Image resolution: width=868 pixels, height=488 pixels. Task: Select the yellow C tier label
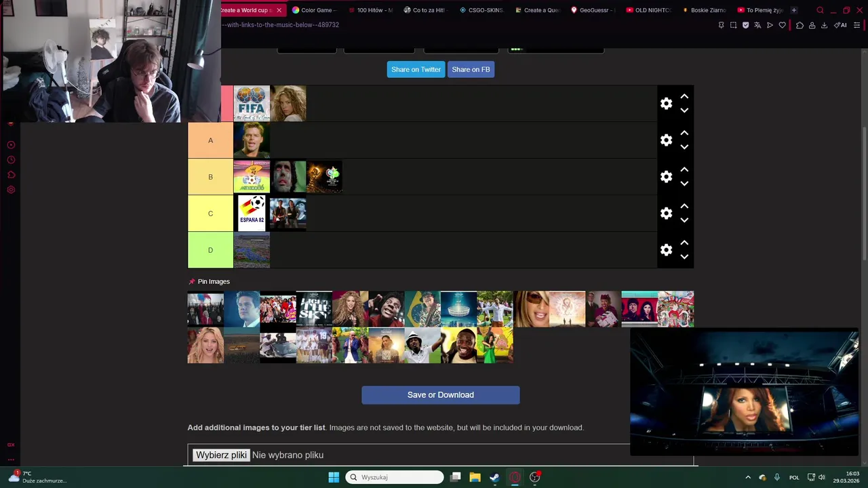210,213
